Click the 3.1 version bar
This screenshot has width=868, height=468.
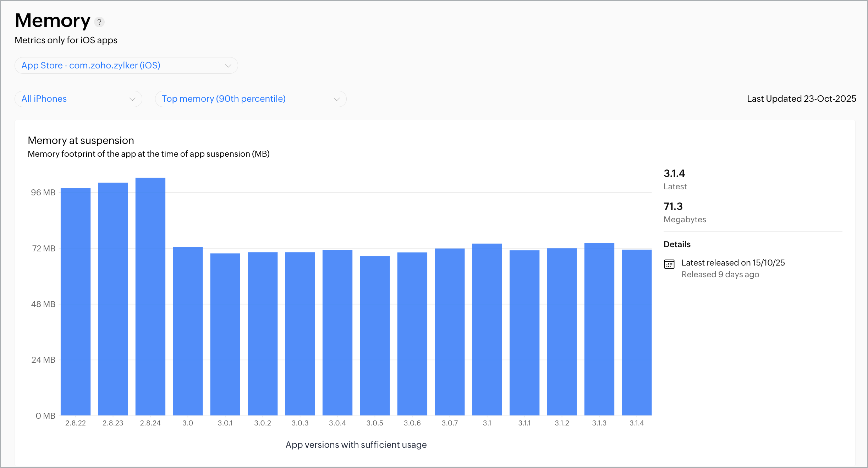click(487, 329)
